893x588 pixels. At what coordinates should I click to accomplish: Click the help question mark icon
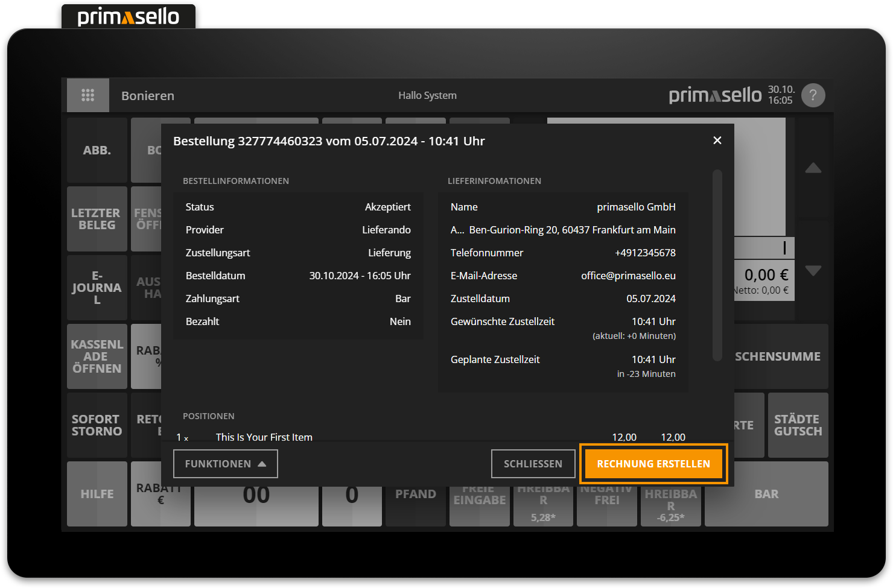tap(813, 95)
